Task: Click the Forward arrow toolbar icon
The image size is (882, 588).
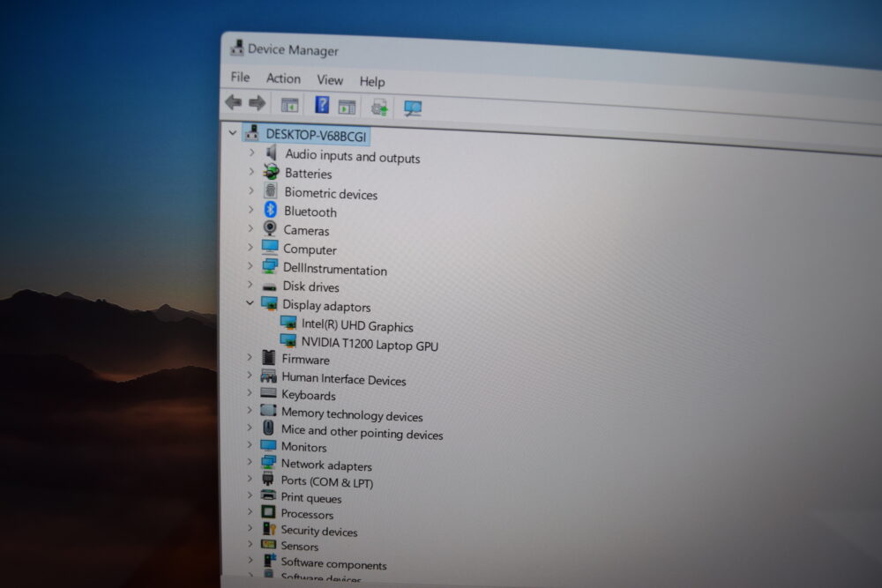Action: (257, 103)
